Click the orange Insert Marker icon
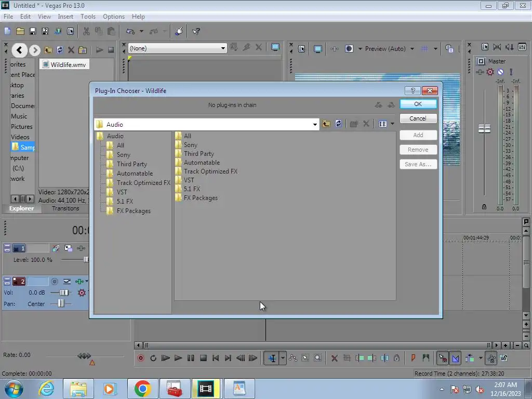Image resolution: width=532 pixels, height=399 pixels. 413,357
